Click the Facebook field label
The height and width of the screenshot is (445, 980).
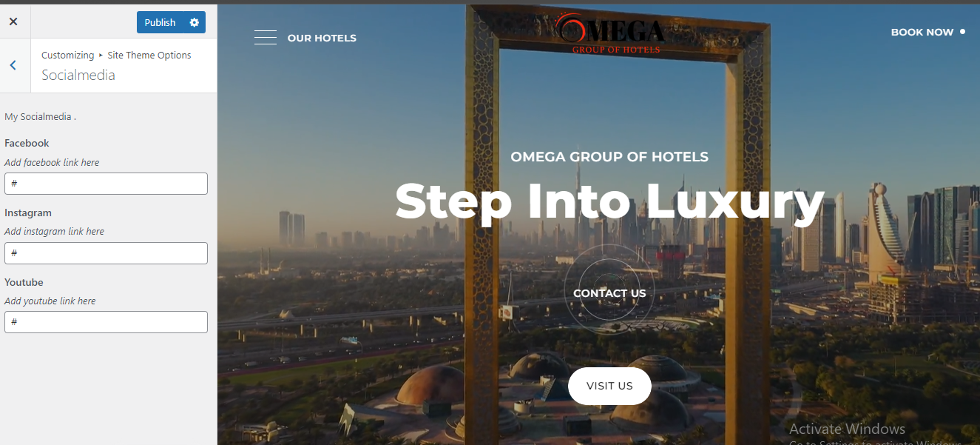[x=27, y=143]
